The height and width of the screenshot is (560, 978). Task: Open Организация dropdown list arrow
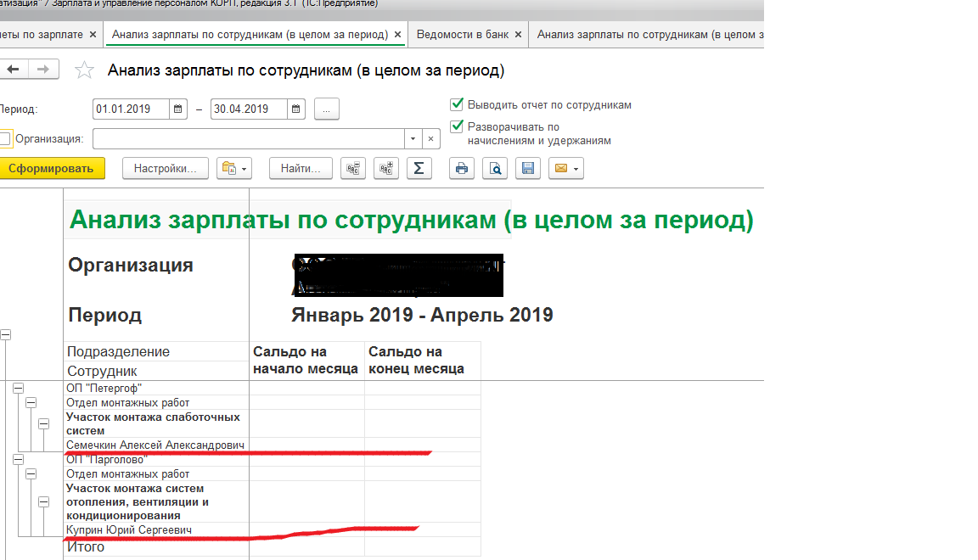pos(413,138)
